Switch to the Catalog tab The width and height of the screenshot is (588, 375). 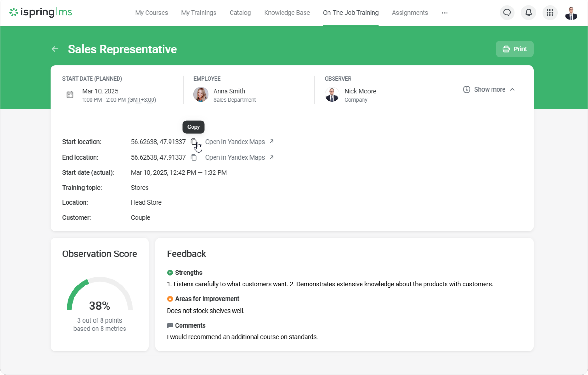[x=240, y=13]
